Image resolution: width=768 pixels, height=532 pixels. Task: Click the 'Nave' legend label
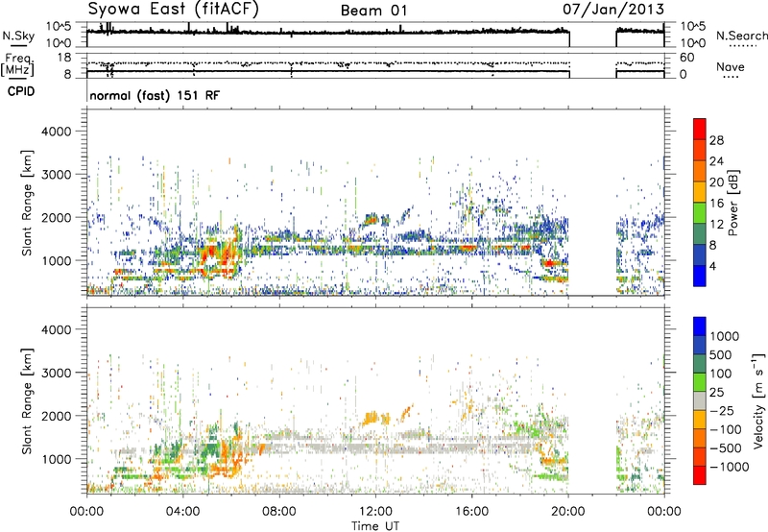click(731, 67)
